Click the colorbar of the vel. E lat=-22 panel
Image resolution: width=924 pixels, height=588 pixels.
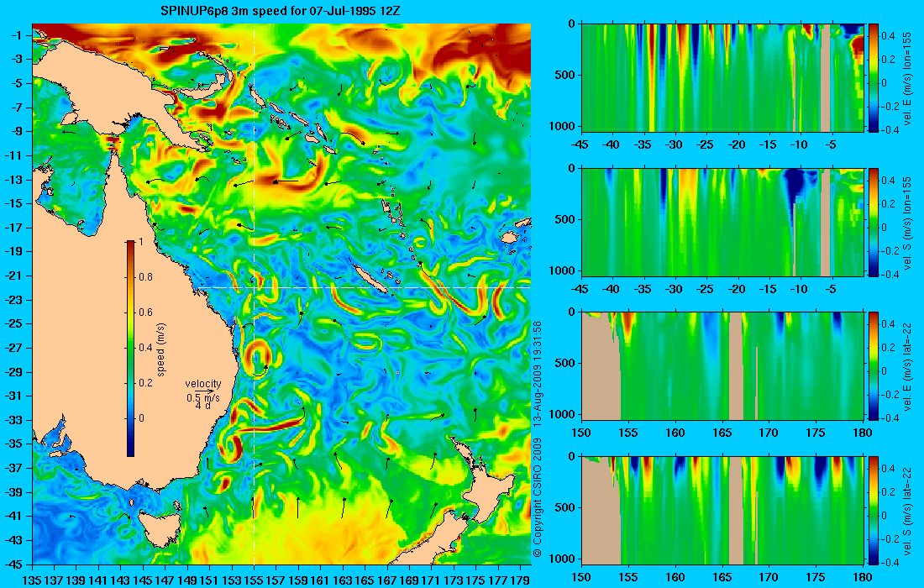pyautogui.click(x=873, y=366)
